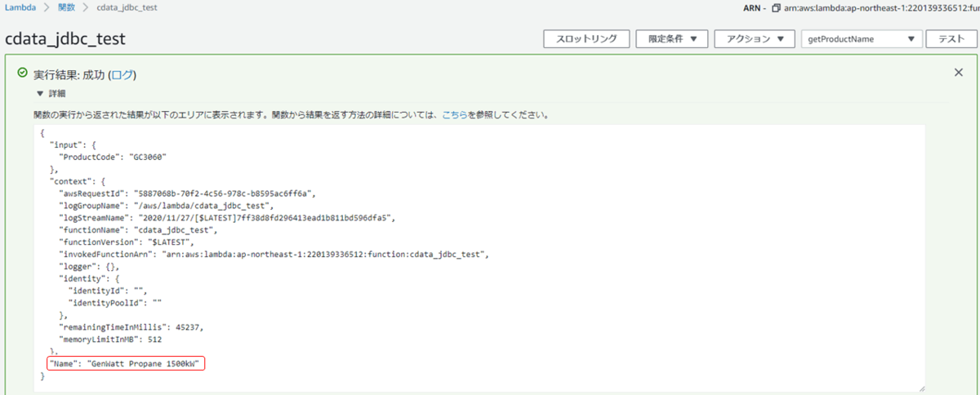Select cdata_jdbc_test breadcrumb item
The height and width of the screenshot is (395, 980).
(127, 7)
